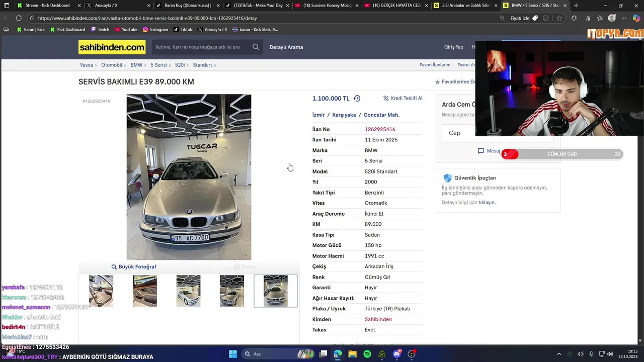Image resolution: width=644 pixels, height=362 pixels.
Task: Click İzmir location link
Action: click(x=318, y=115)
